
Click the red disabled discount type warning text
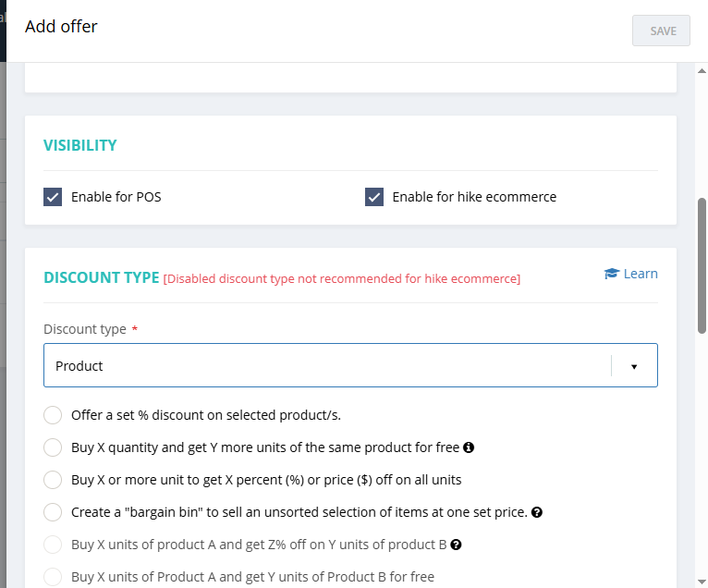[x=342, y=278]
